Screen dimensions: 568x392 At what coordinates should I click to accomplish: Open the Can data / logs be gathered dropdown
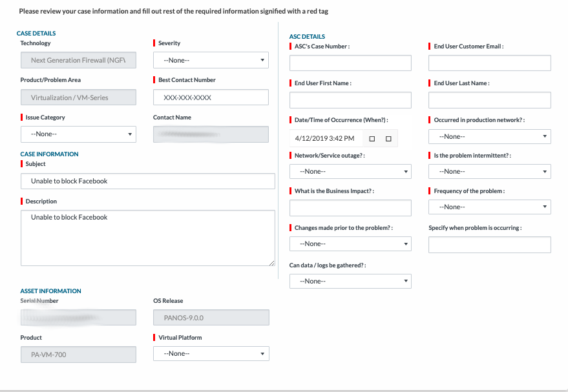point(350,281)
